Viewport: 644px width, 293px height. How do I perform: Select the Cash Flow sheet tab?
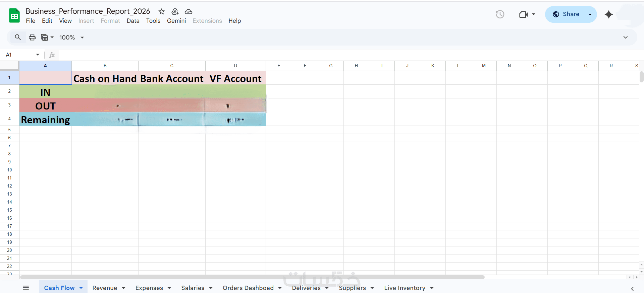click(59, 288)
